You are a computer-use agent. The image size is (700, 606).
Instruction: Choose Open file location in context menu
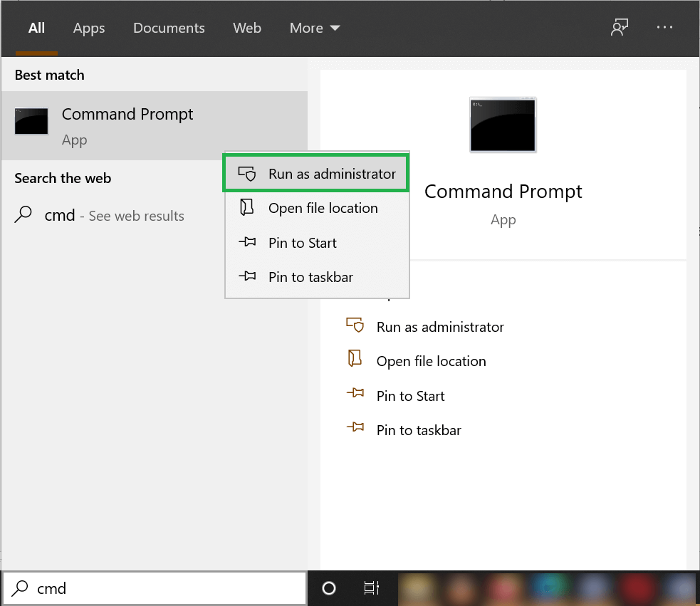(317, 208)
